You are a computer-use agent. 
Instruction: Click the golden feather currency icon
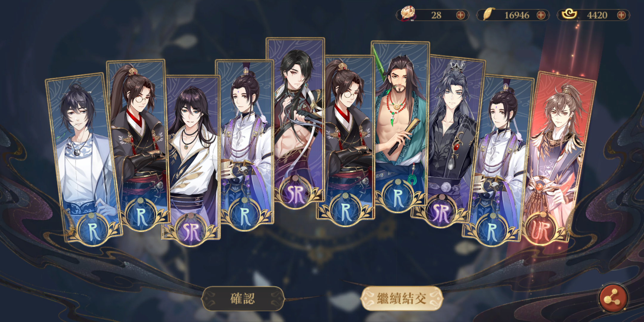pos(487,14)
